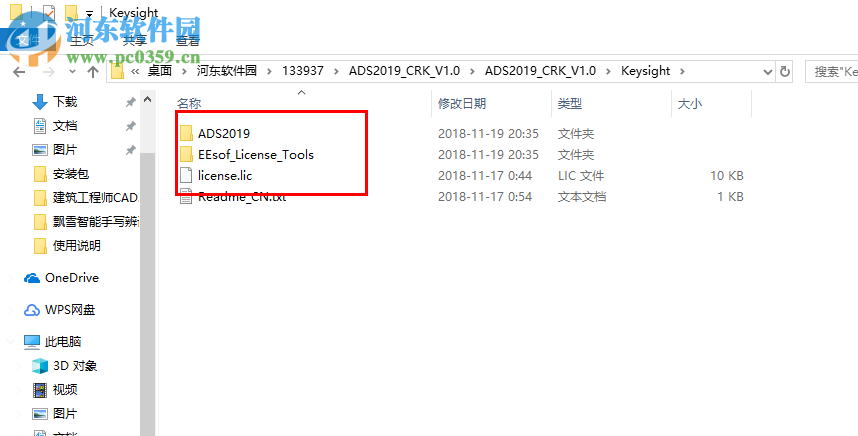This screenshot has width=858, height=436.
Task: Open pinned 图片 in quick access
Action: [x=65, y=150]
